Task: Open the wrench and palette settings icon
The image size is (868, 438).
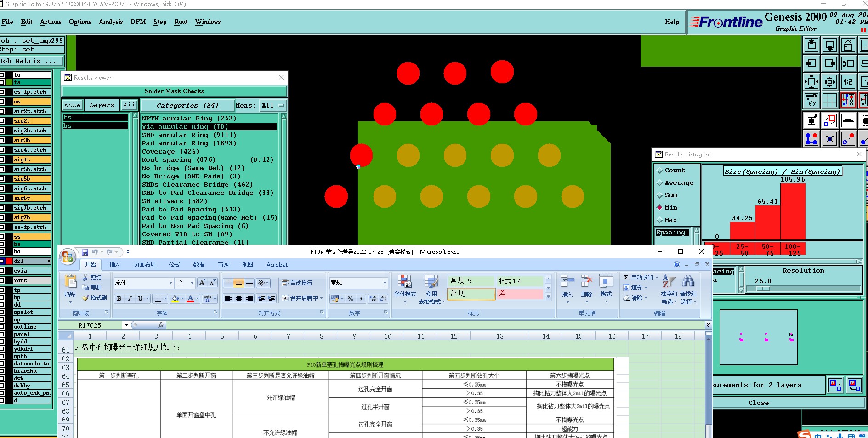Action: point(811,100)
